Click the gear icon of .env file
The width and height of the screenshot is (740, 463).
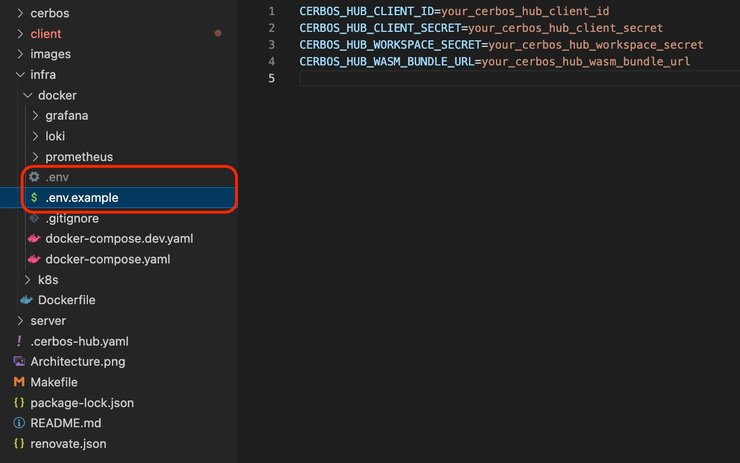[x=34, y=177]
